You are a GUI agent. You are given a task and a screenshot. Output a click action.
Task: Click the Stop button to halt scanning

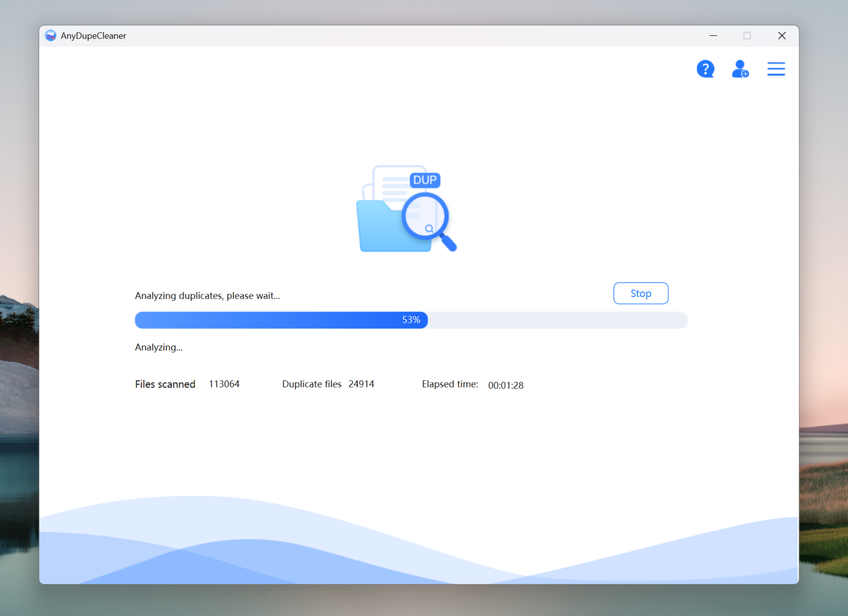click(640, 293)
